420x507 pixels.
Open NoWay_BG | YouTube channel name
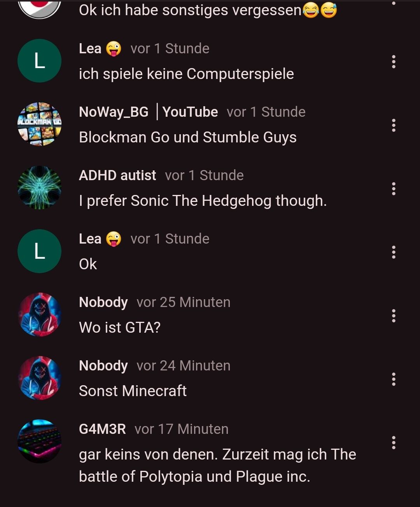[x=148, y=112]
